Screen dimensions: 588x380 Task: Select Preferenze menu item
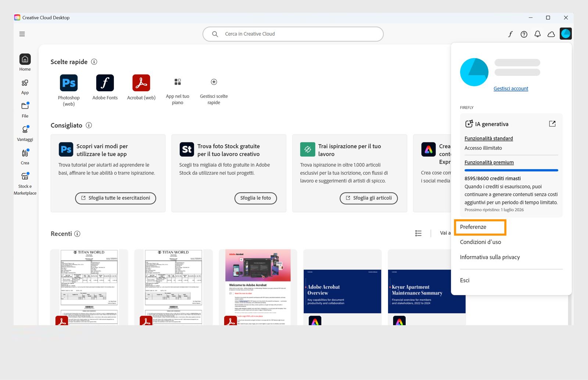click(480, 227)
